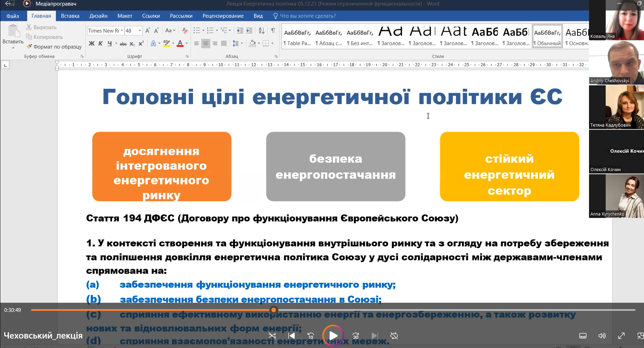Skip forward 30 seconds in media player

tap(355, 336)
